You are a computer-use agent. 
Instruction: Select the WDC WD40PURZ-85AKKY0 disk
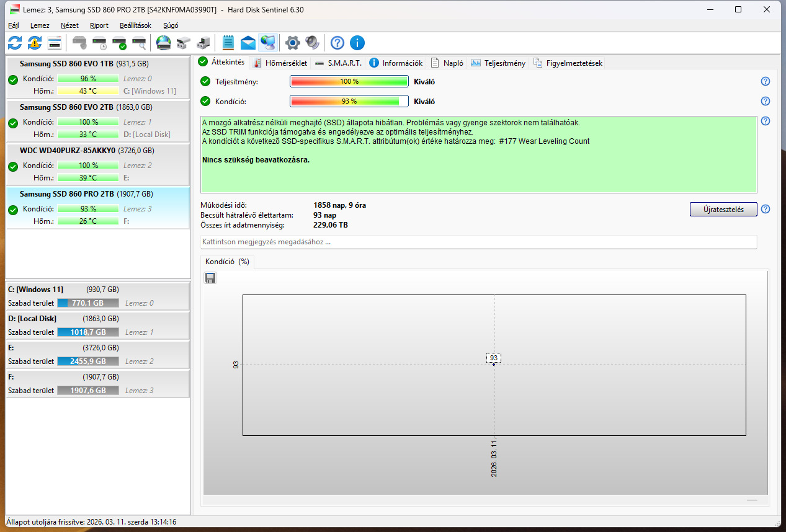click(97, 164)
